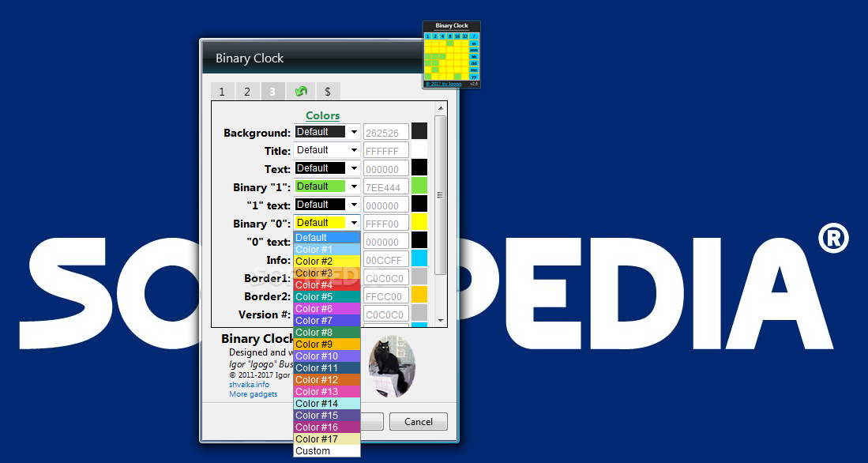The height and width of the screenshot is (463, 868).
Task: Click the black cat photo
Action: click(x=392, y=366)
